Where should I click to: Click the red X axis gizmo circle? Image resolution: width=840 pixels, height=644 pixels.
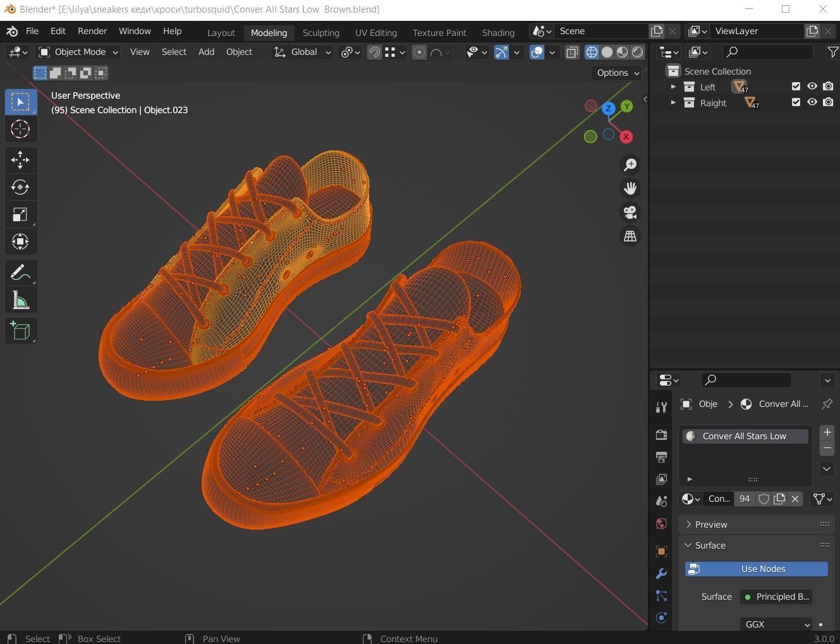click(x=626, y=137)
